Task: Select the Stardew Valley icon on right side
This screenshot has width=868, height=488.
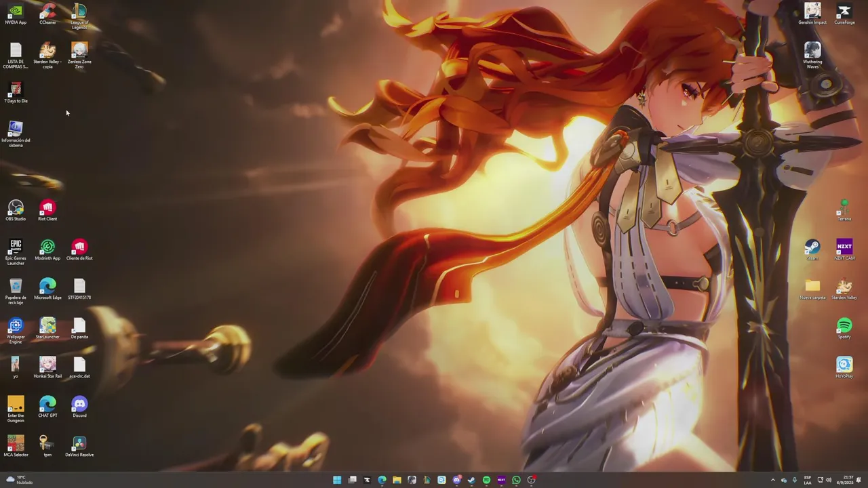Action: [844, 289]
